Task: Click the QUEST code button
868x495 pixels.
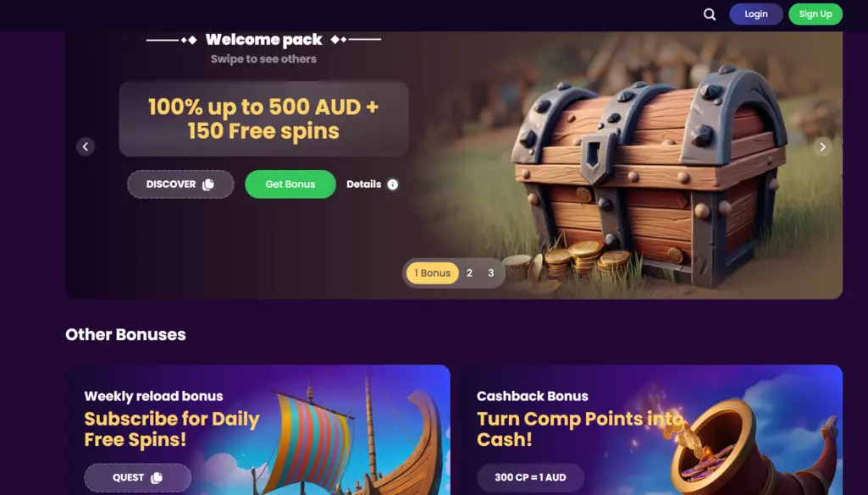Action: coord(138,477)
